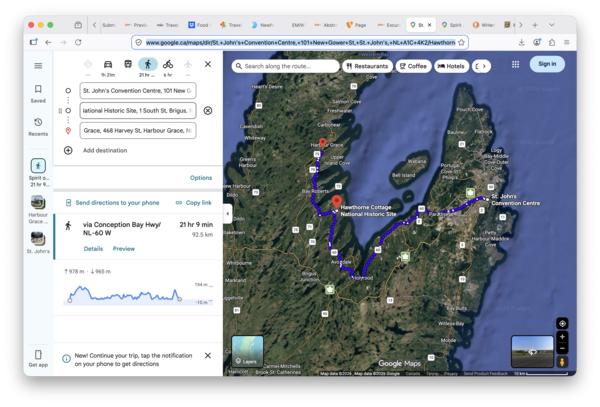
Task: Click Search along the route box
Action: [x=285, y=66]
